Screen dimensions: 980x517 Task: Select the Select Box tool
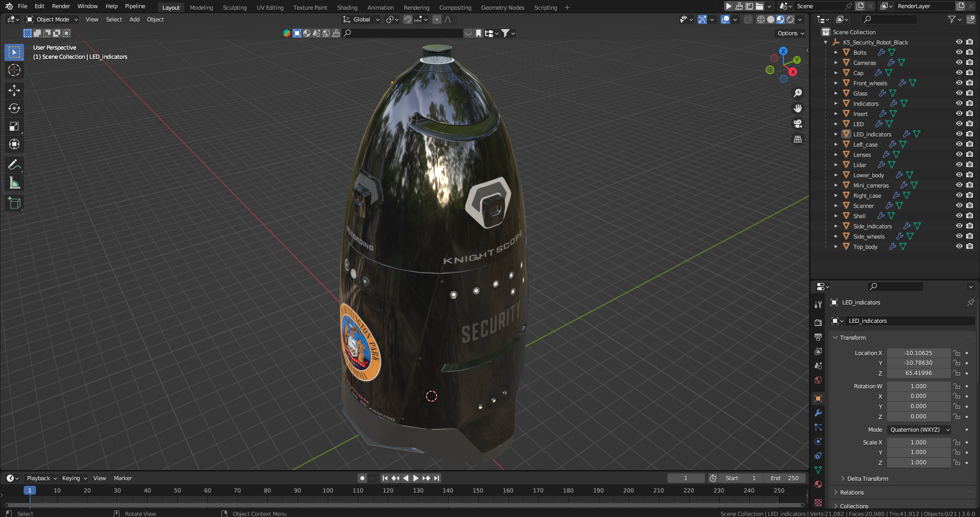point(14,52)
